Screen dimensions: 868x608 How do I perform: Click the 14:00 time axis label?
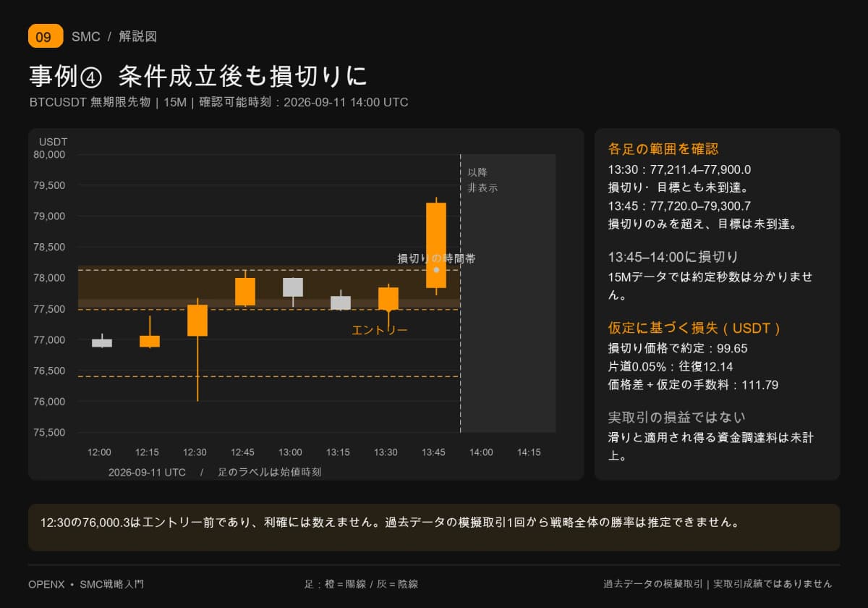tap(481, 452)
